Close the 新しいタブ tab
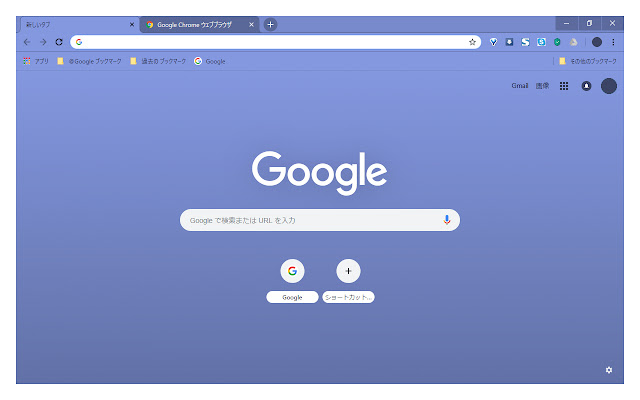 [x=132, y=24]
